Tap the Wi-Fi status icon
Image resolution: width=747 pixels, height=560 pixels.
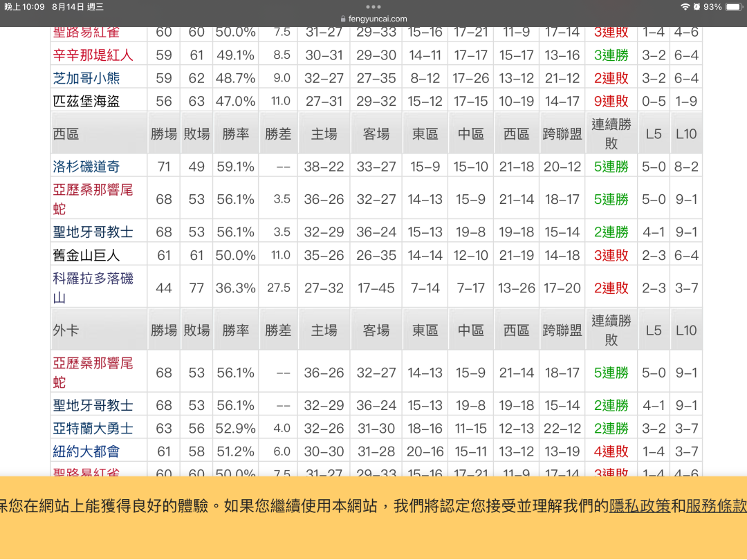685,7
